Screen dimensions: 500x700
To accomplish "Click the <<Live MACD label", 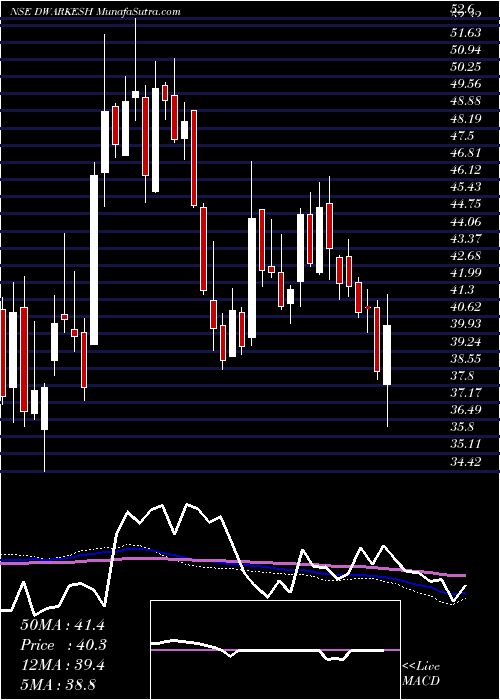I will tap(421, 674).
